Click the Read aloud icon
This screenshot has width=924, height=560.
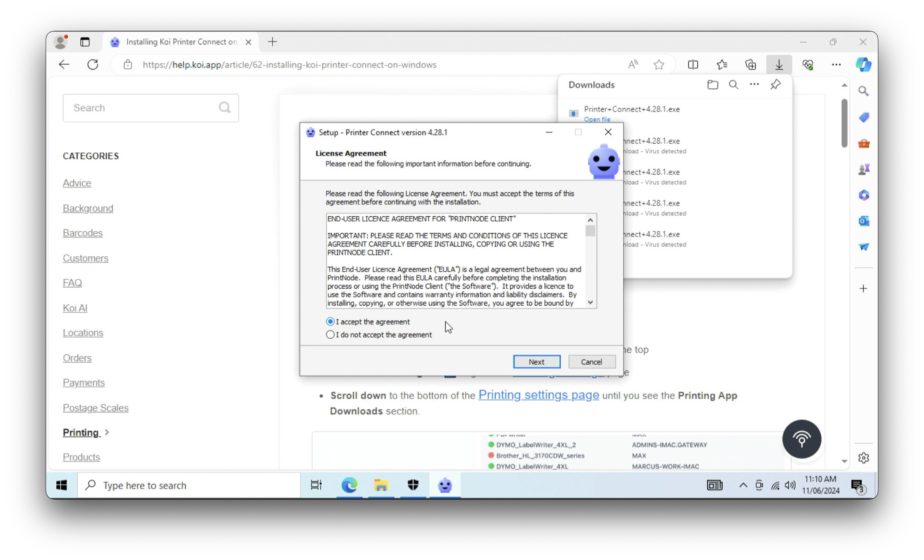[x=633, y=65]
